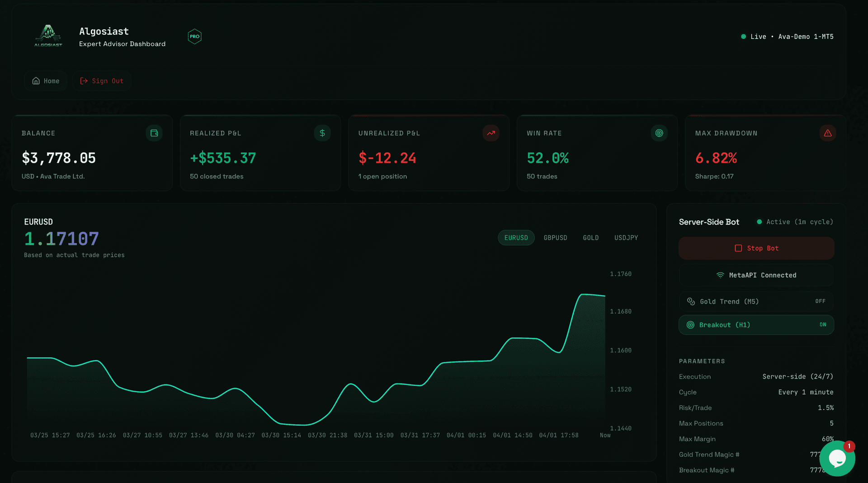Open the Home page button
The height and width of the screenshot is (483, 868).
[46, 81]
